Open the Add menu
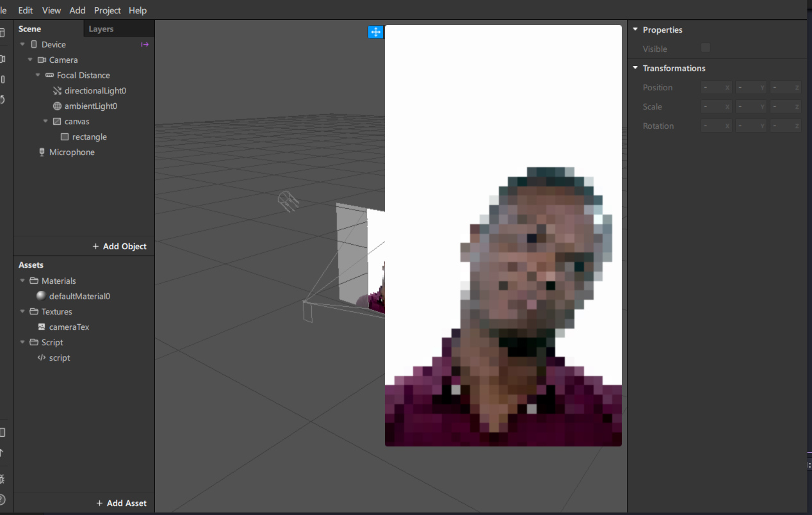The image size is (812, 515). (77, 10)
